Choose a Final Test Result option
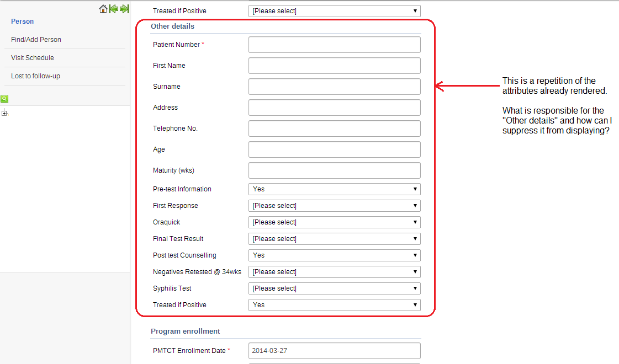 (334, 239)
